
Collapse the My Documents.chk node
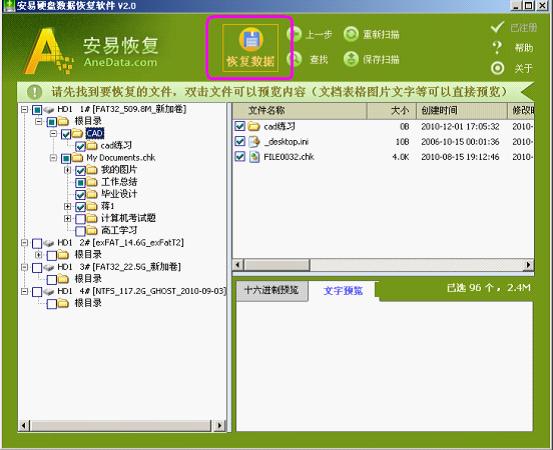coord(53,158)
